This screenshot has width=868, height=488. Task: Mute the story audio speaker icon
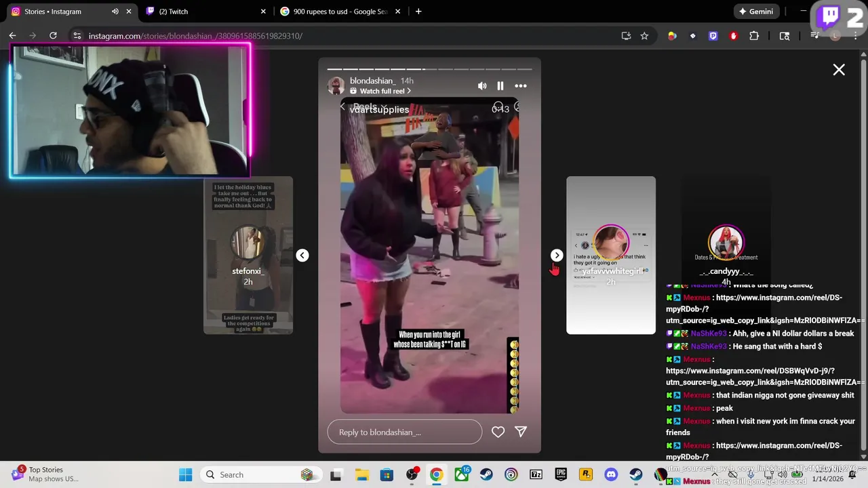coord(482,86)
